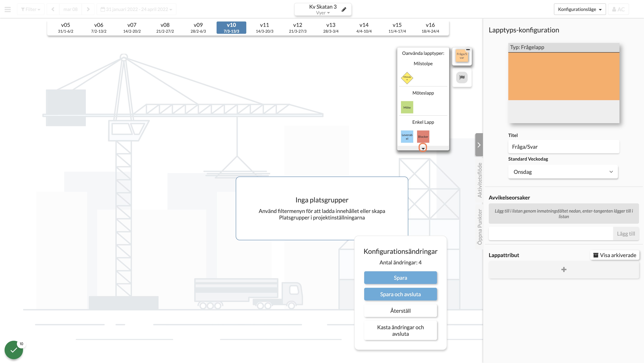Click Kasta ändringar och avsluta

(x=400, y=330)
